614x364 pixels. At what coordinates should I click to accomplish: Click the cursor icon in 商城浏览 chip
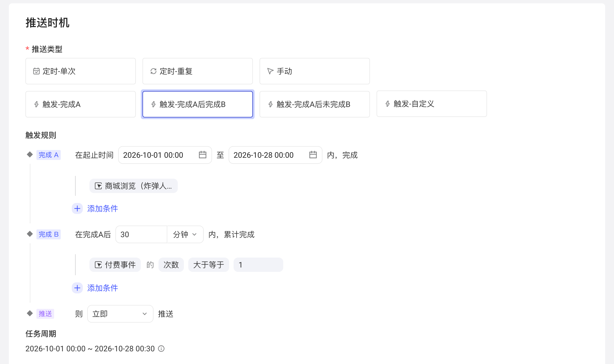point(98,186)
